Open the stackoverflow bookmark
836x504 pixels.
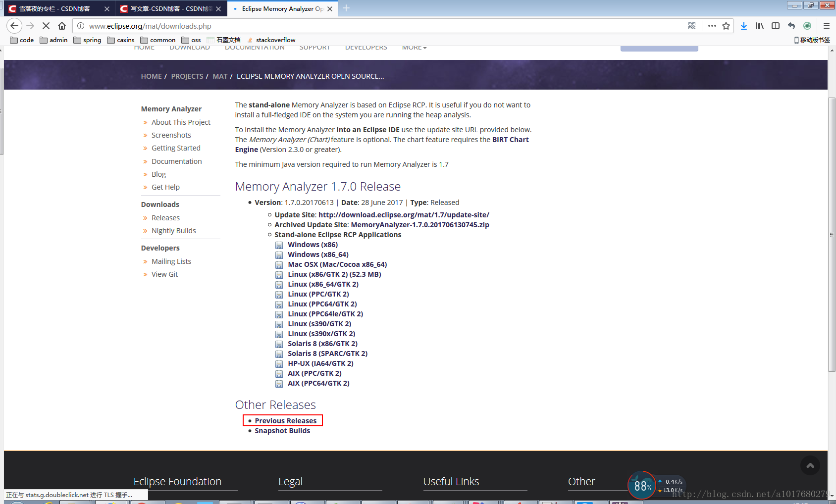271,40
